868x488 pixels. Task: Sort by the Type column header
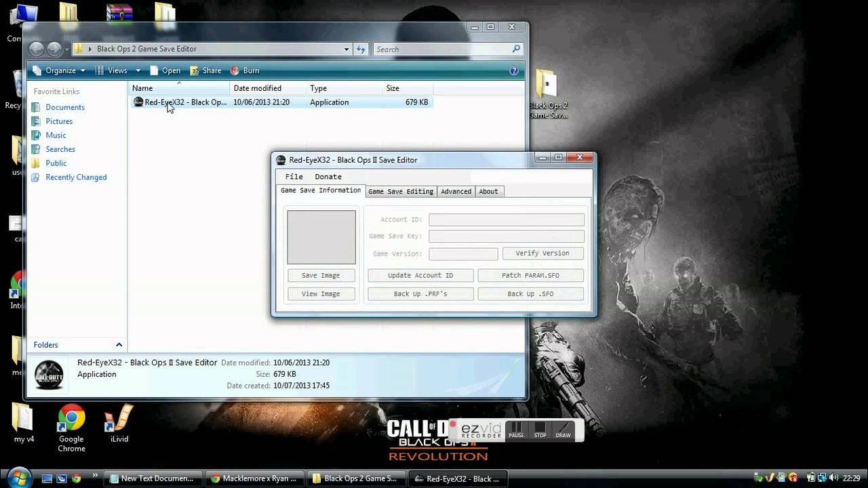pos(344,88)
